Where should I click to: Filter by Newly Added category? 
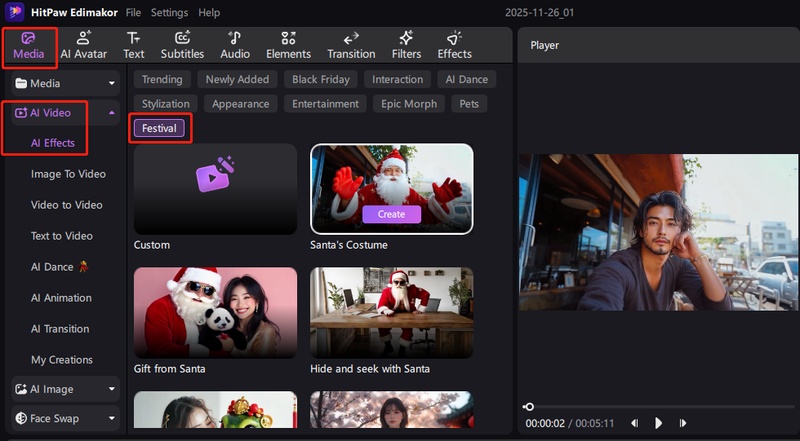tap(237, 80)
